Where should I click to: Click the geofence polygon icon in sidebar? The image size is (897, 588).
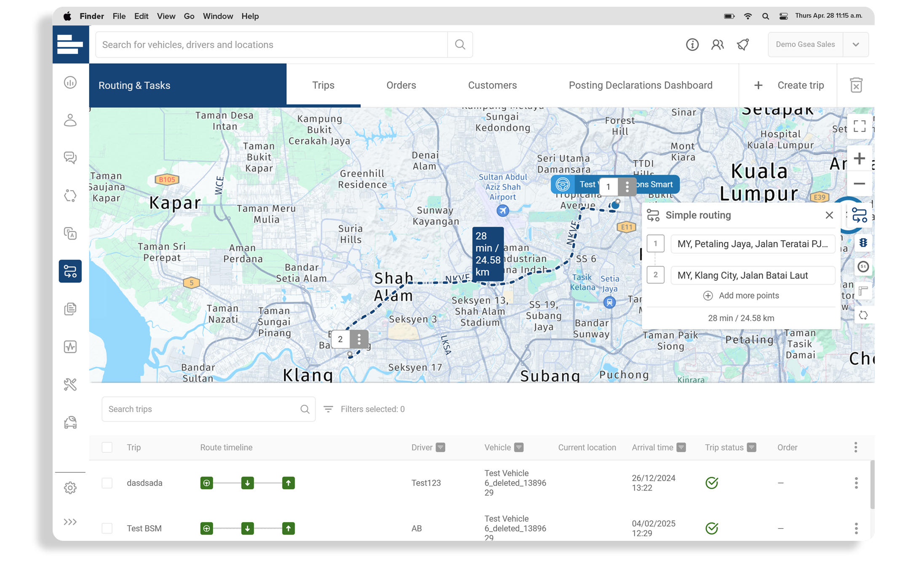point(70,195)
